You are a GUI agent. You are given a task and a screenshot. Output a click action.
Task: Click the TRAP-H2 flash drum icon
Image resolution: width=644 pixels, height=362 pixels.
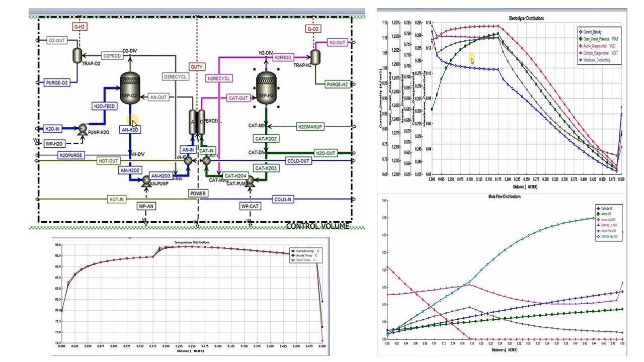click(315, 56)
